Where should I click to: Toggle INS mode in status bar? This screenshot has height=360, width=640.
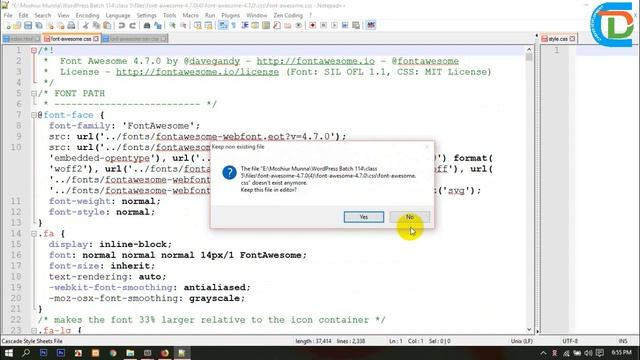pos(623,341)
